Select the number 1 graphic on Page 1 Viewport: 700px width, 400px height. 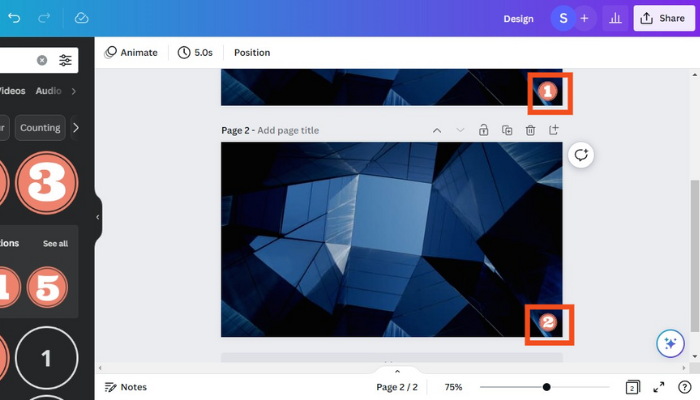point(547,91)
